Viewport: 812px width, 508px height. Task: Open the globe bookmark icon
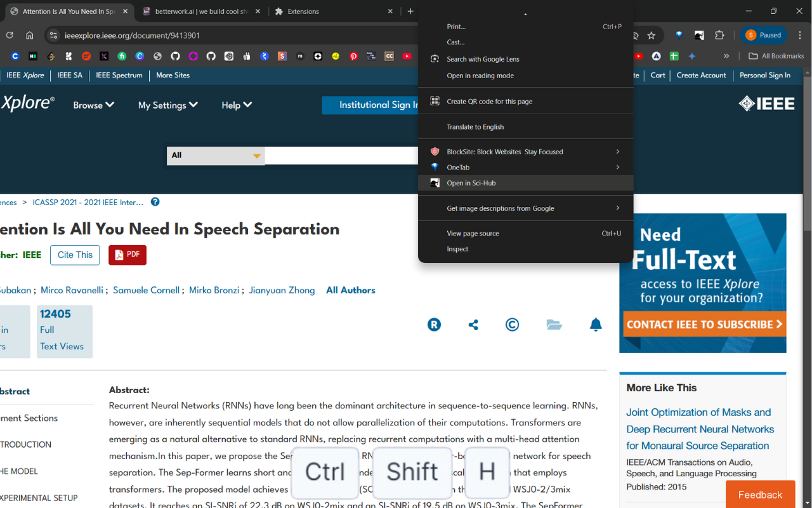point(158,57)
